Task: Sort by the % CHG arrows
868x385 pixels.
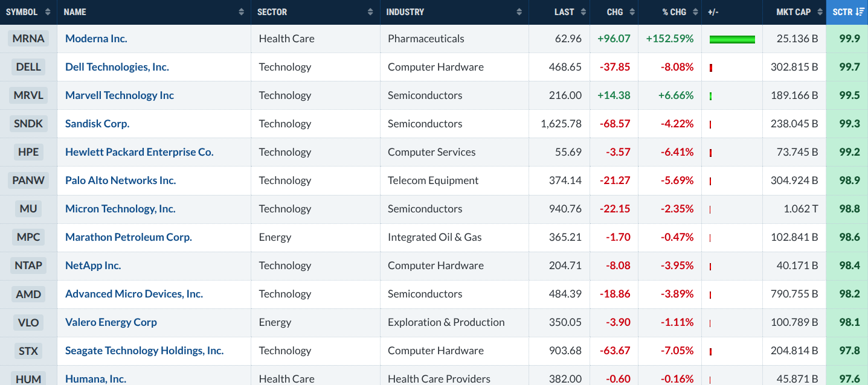Action: (x=696, y=12)
